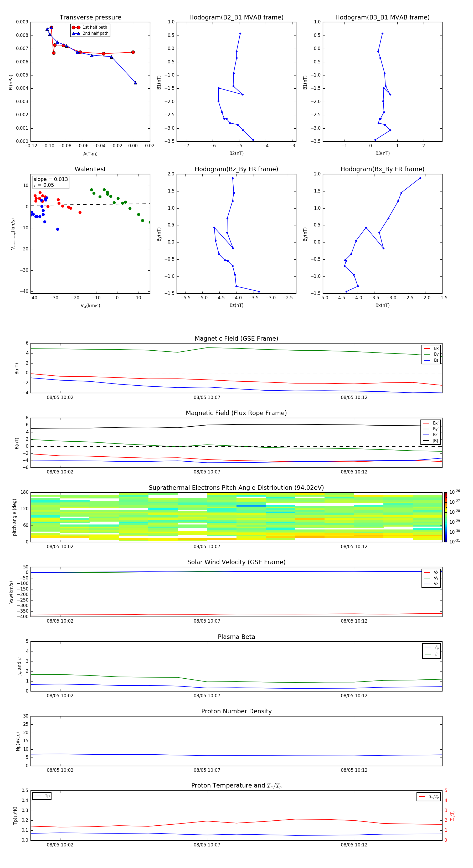The image size is (473, 868).
Task: Click the 'B2(nT)' axis label
Action: [x=236, y=153]
